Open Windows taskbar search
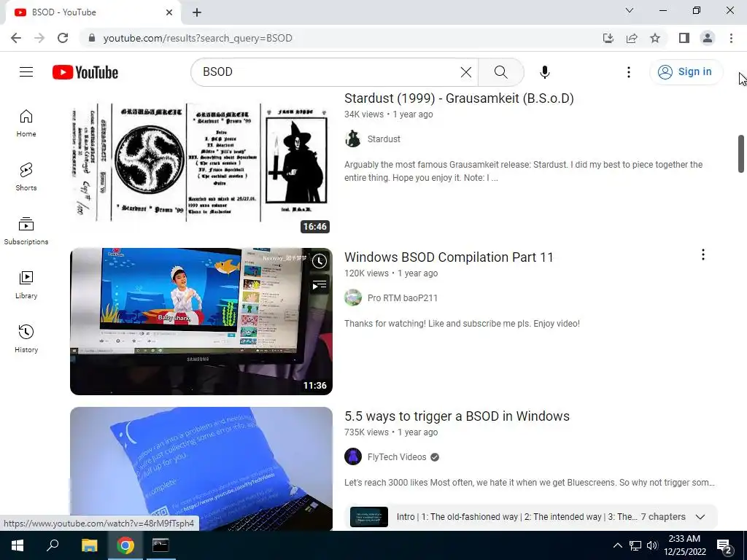Screen dimensions: 747x560 [x=53, y=545]
